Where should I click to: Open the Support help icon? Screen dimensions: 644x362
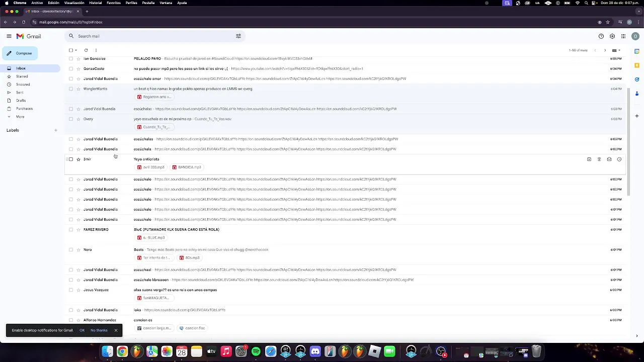tap(601, 36)
